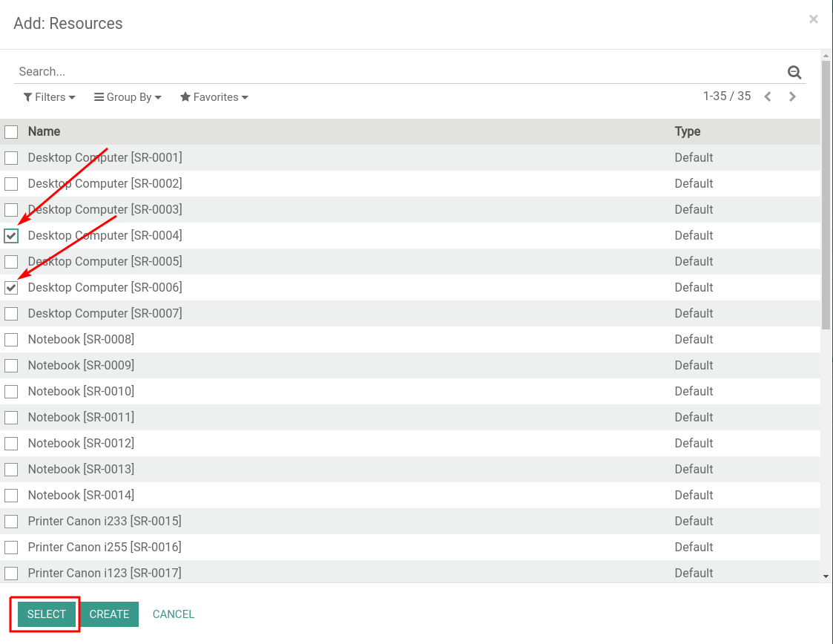Click the CREATE button

[x=109, y=614]
